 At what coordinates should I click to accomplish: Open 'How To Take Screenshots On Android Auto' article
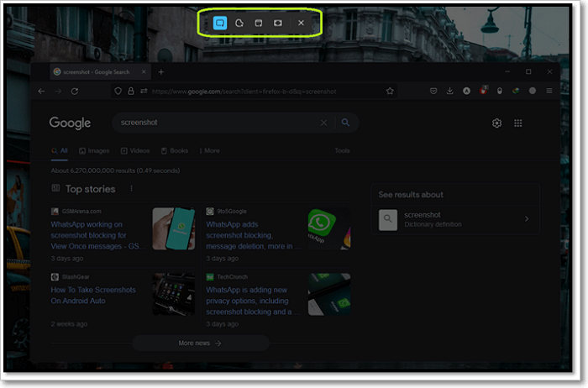coord(94,295)
